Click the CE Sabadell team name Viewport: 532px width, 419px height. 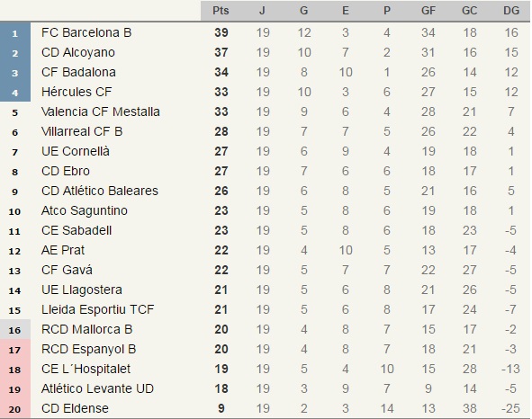[x=77, y=230]
